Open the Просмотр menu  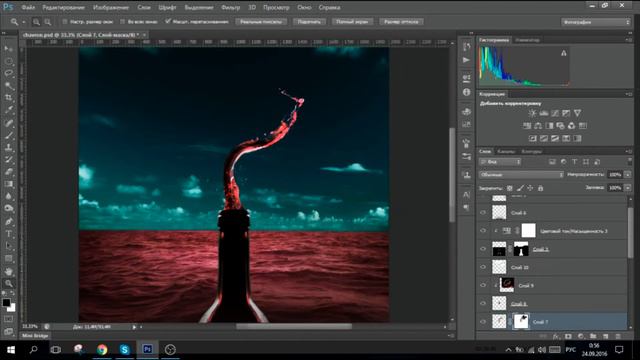tap(276, 7)
